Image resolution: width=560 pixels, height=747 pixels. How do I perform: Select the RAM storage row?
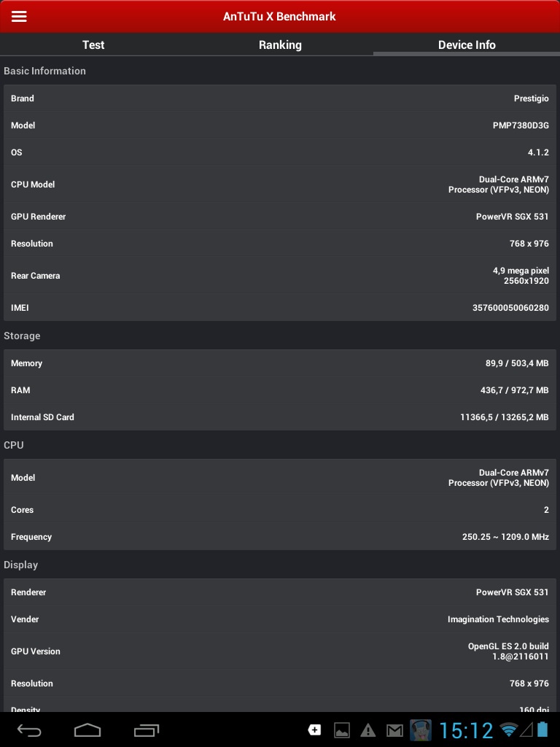pyautogui.click(x=280, y=390)
